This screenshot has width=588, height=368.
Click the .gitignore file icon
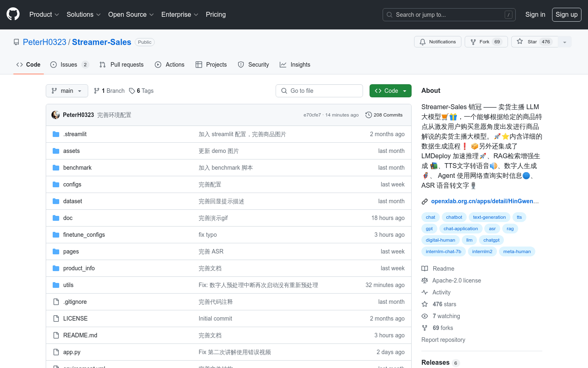click(56, 302)
